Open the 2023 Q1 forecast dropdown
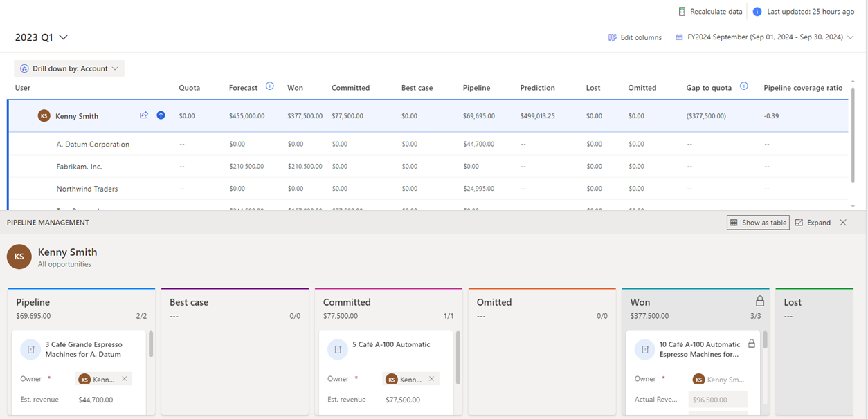868x419 pixels. pos(42,37)
